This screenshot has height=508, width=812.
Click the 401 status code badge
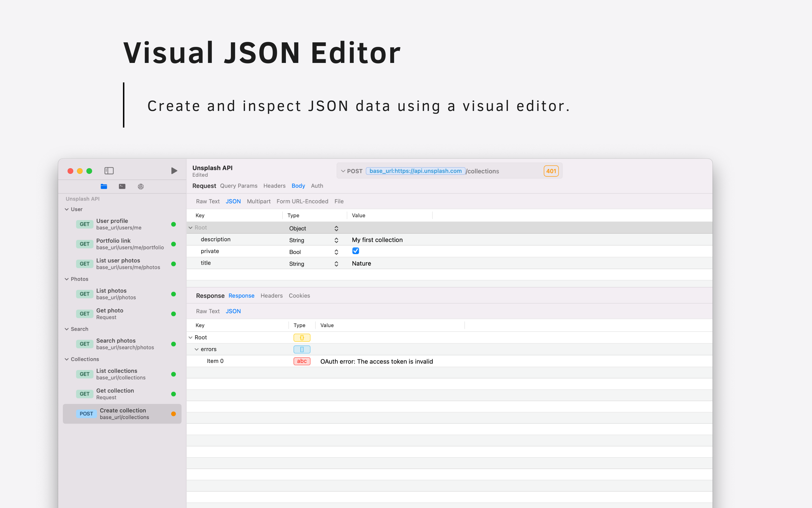pos(551,171)
